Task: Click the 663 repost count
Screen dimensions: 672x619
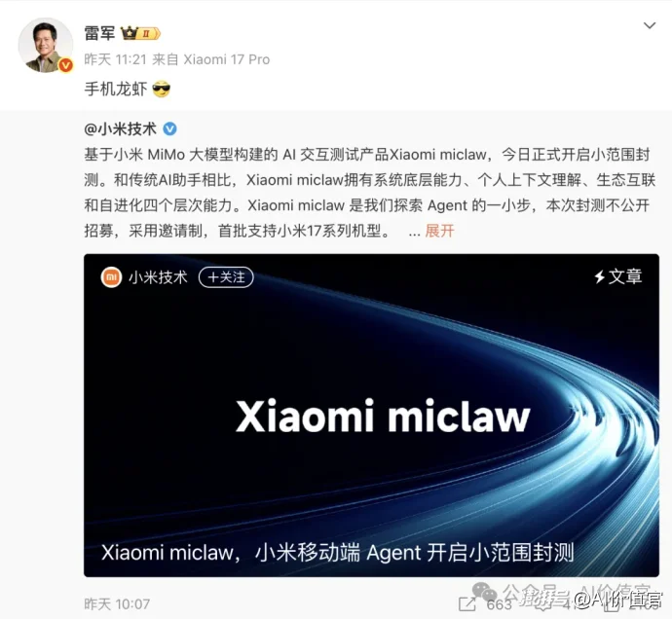Action: coord(500,604)
